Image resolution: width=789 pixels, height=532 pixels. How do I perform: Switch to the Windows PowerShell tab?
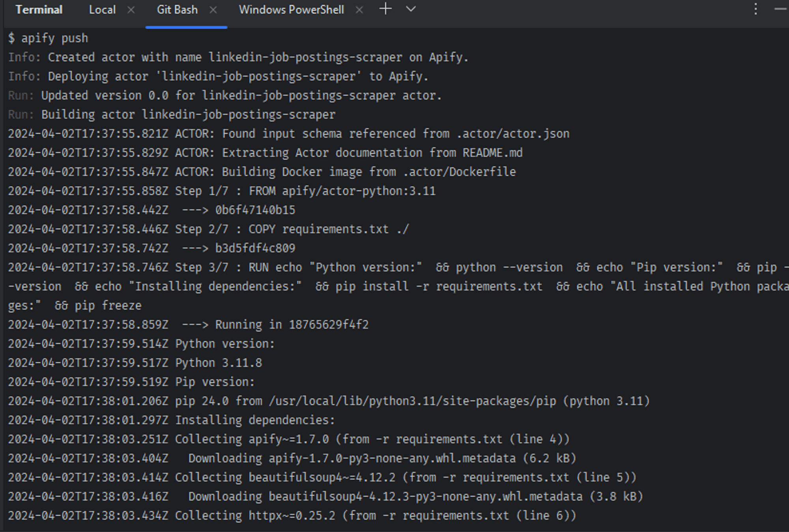[290, 10]
